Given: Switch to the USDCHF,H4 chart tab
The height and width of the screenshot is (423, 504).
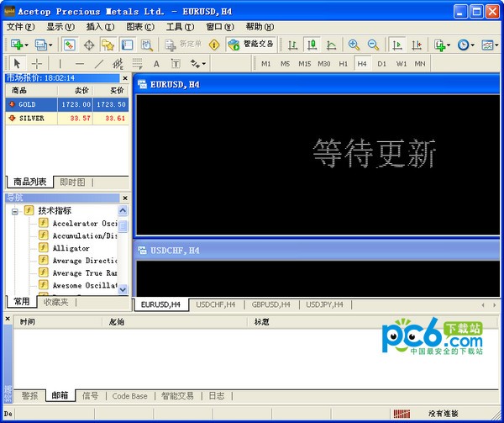Looking at the screenshot, I should coord(216,304).
